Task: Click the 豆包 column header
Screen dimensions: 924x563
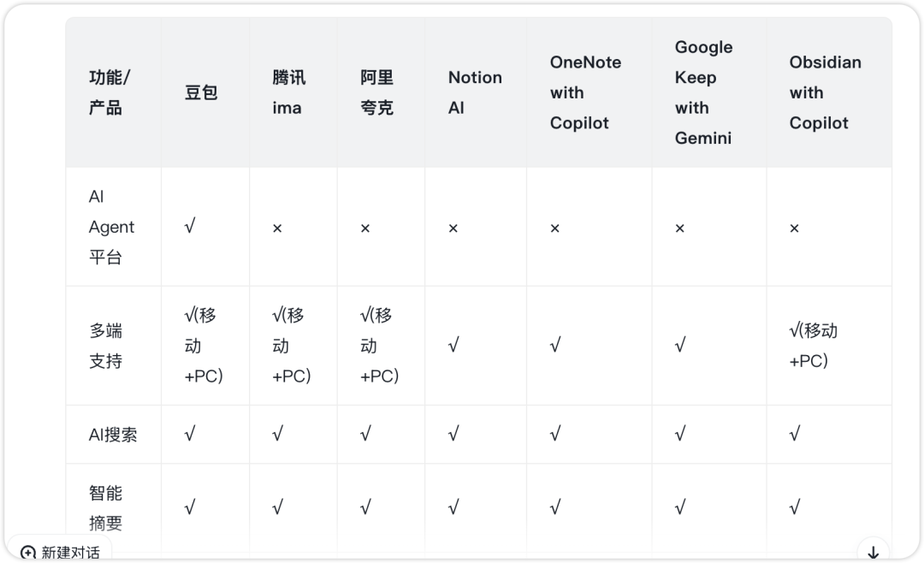Action: [x=201, y=92]
